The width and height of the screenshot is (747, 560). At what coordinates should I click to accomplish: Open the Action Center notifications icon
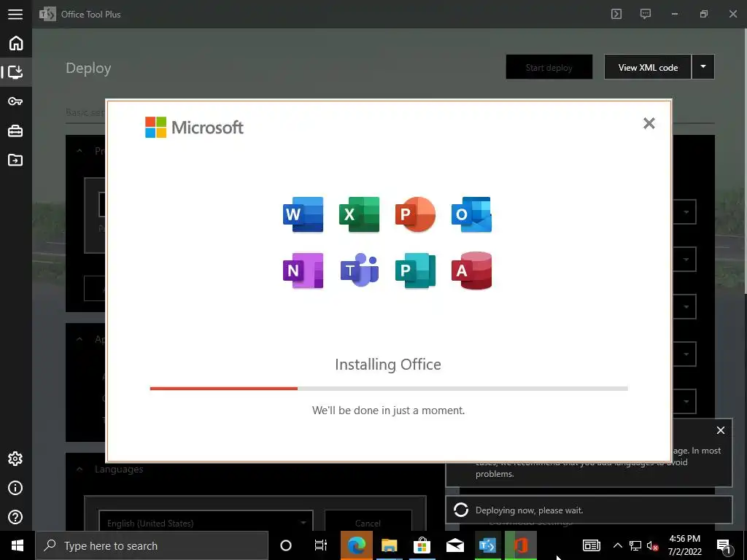point(724,545)
